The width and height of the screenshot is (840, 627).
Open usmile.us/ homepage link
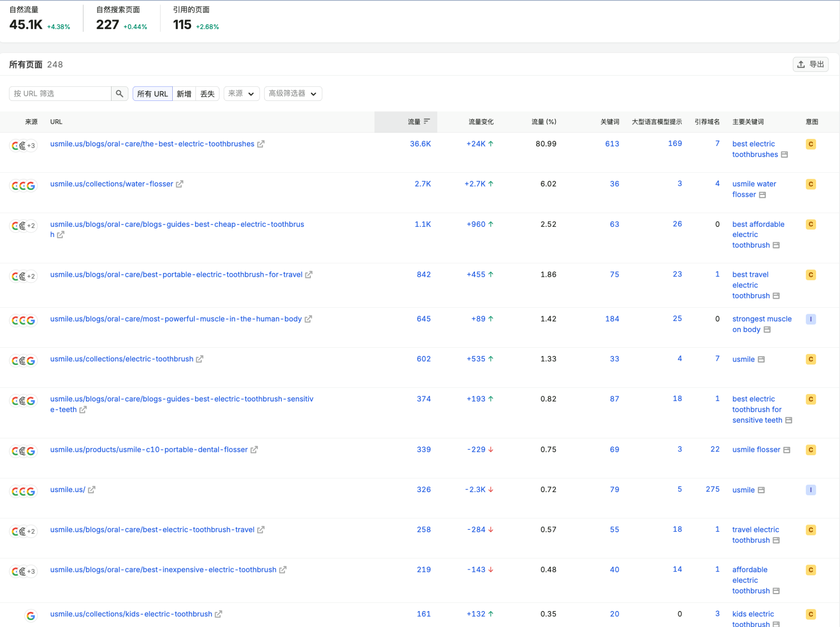pyautogui.click(x=68, y=490)
